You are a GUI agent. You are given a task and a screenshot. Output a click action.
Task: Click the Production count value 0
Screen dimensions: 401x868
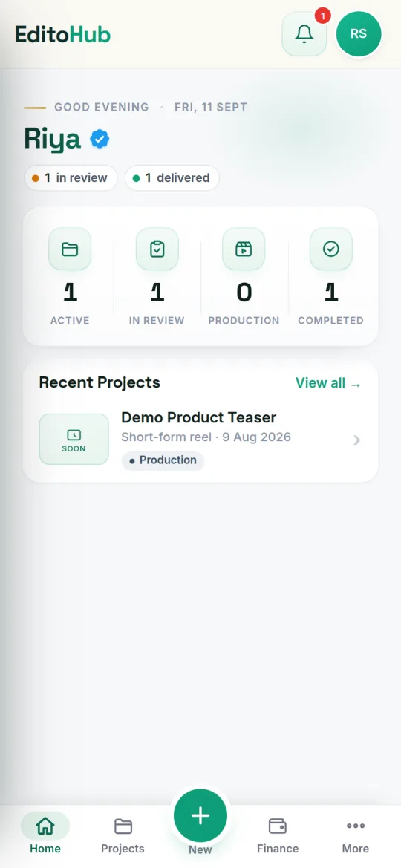pos(244,292)
